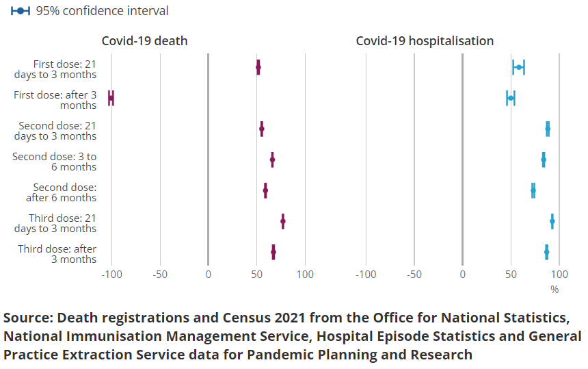588x369 pixels.
Task: Click death marker for first dose: after 3 months
Action: click(x=111, y=98)
